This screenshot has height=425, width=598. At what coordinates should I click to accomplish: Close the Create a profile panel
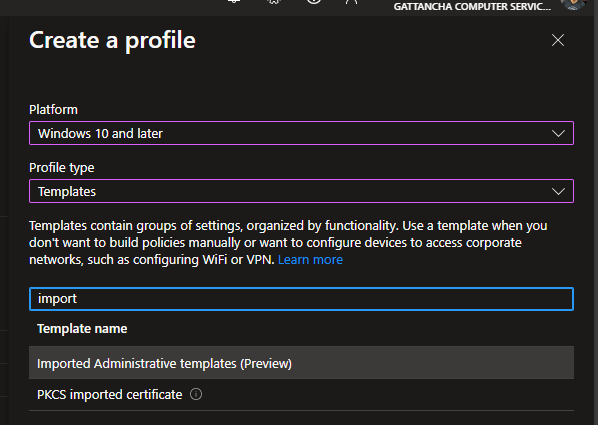(x=558, y=40)
